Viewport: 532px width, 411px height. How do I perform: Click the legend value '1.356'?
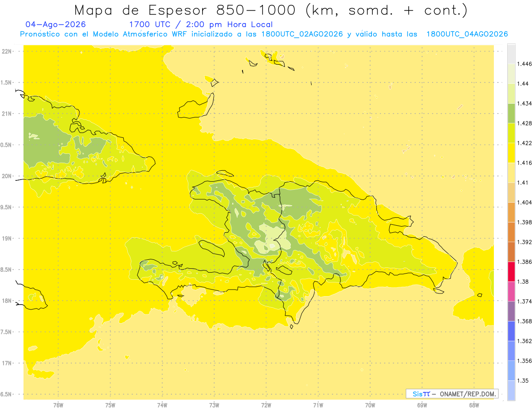tap(524, 361)
